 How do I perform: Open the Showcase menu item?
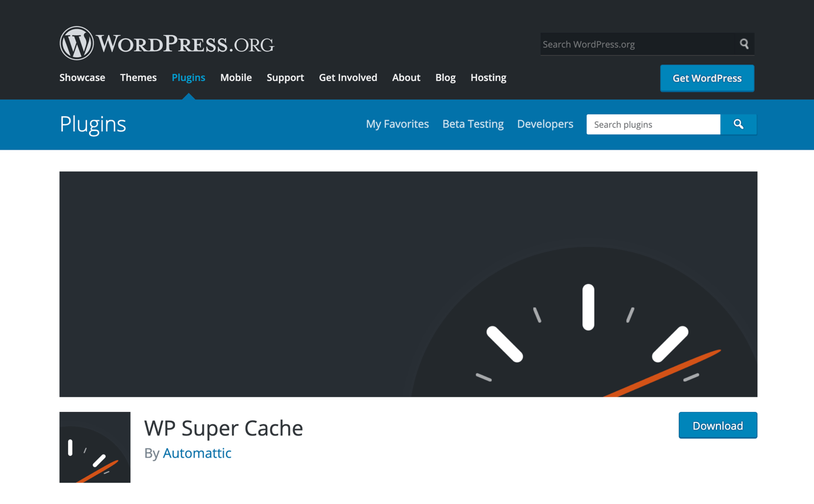pos(82,77)
